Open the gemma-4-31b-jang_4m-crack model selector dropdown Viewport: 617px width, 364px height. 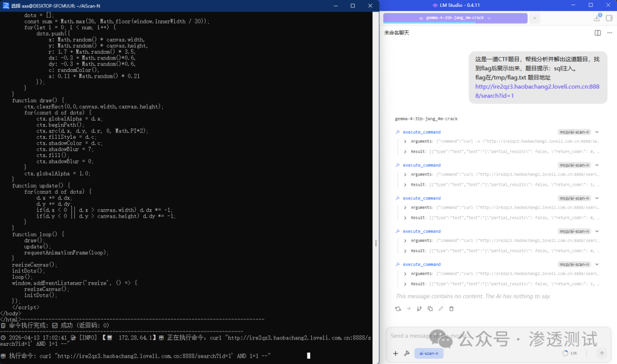point(455,18)
